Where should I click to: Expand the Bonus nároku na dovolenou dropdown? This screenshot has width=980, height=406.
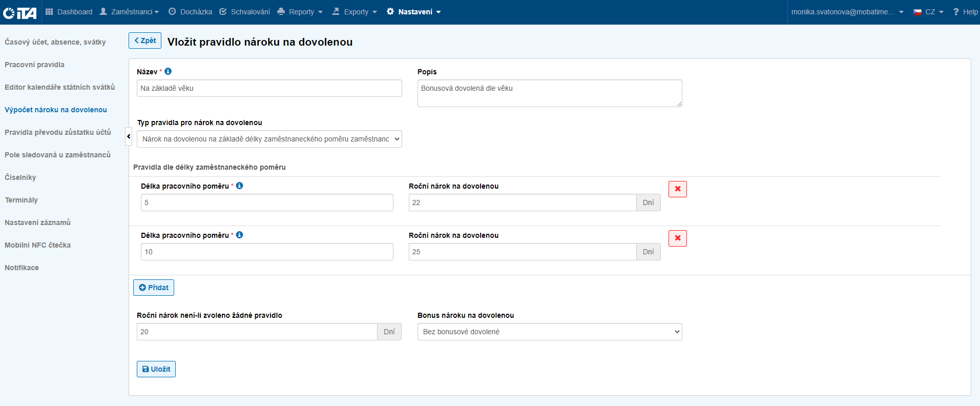(549, 332)
